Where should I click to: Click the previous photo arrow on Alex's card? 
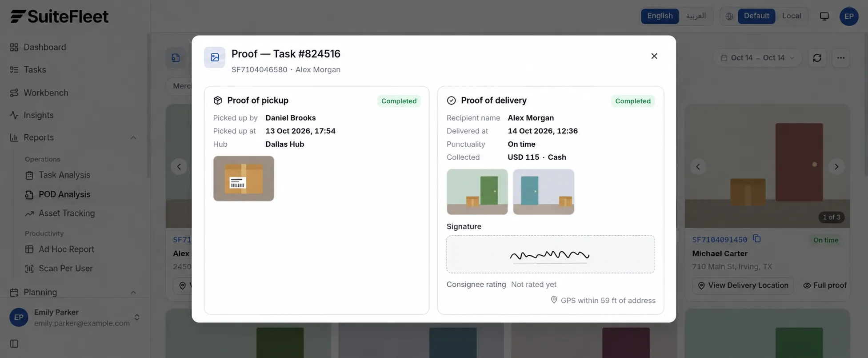(x=179, y=167)
